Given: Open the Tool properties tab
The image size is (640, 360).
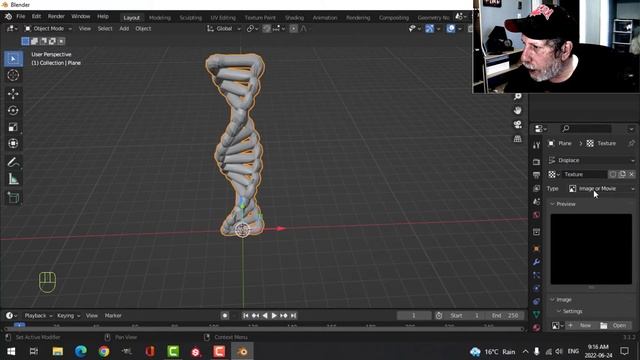Looking at the screenshot, I should point(536,145).
